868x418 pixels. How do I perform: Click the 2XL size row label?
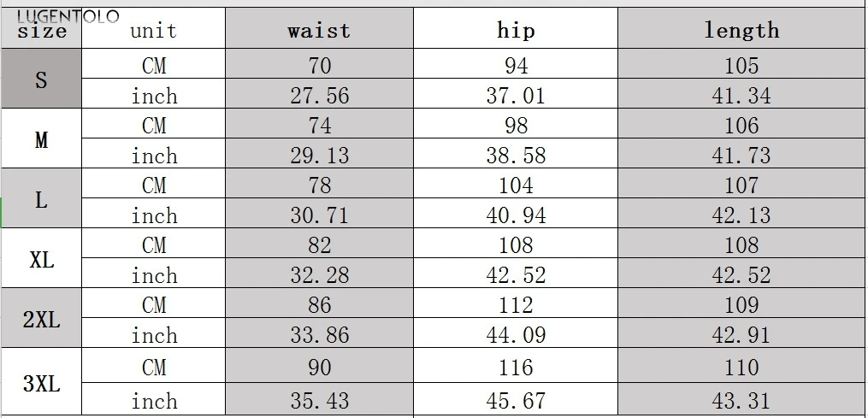coord(41,320)
